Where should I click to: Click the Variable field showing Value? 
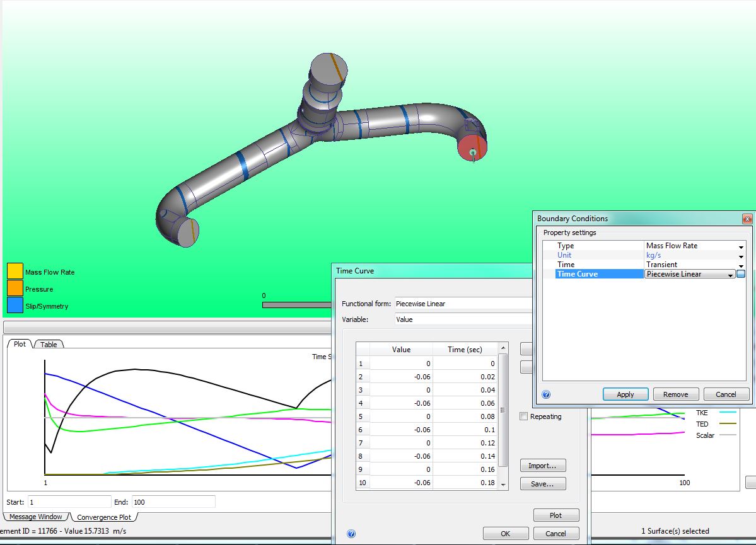463,319
